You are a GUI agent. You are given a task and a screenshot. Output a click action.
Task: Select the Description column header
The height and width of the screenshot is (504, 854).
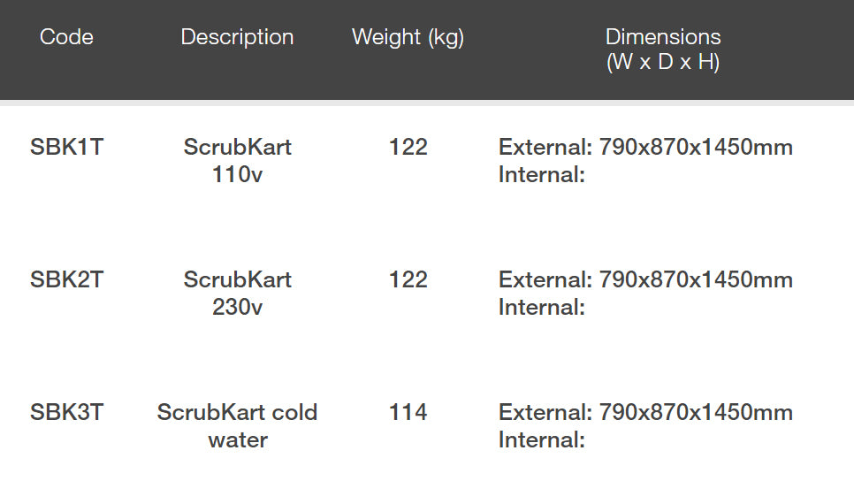[x=237, y=37]
